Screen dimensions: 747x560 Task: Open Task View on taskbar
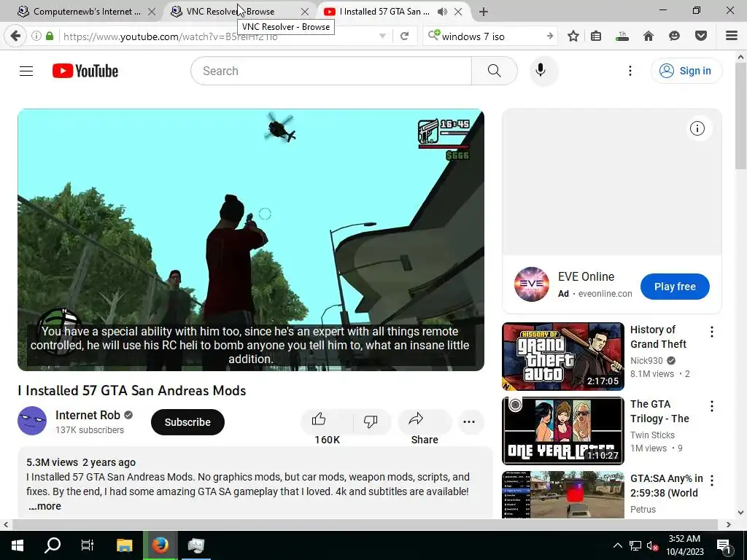(88, 545)
